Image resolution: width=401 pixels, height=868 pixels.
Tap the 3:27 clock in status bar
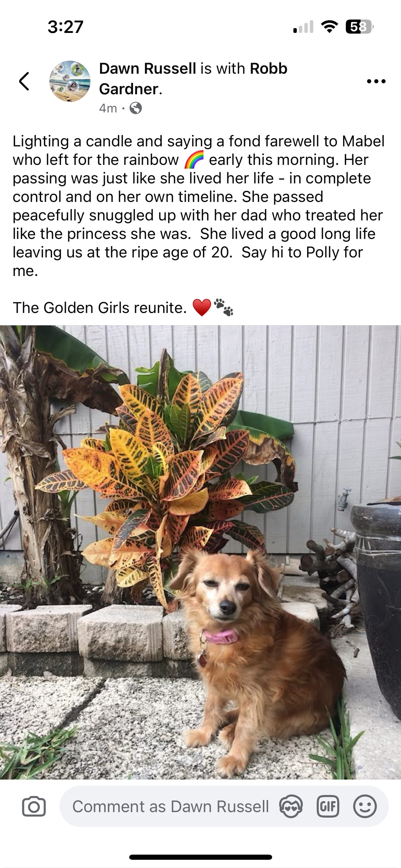[x=65, y=27]
